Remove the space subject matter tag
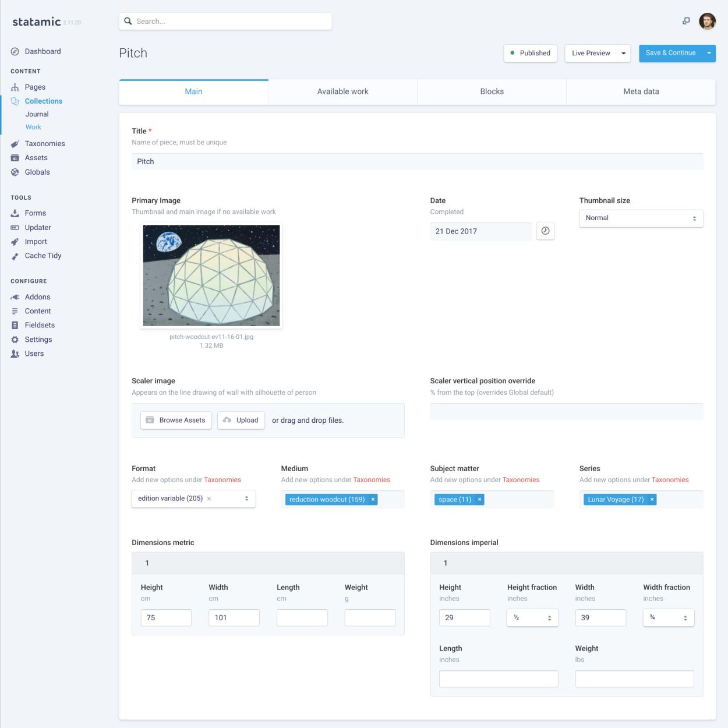728x728 pixels. pyautogui.click(x=480, y=500)
